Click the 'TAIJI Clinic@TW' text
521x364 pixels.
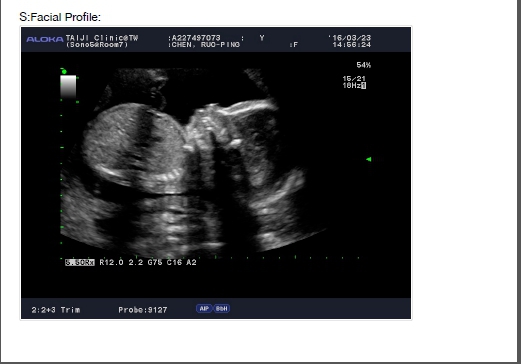[x=102, y=38]
